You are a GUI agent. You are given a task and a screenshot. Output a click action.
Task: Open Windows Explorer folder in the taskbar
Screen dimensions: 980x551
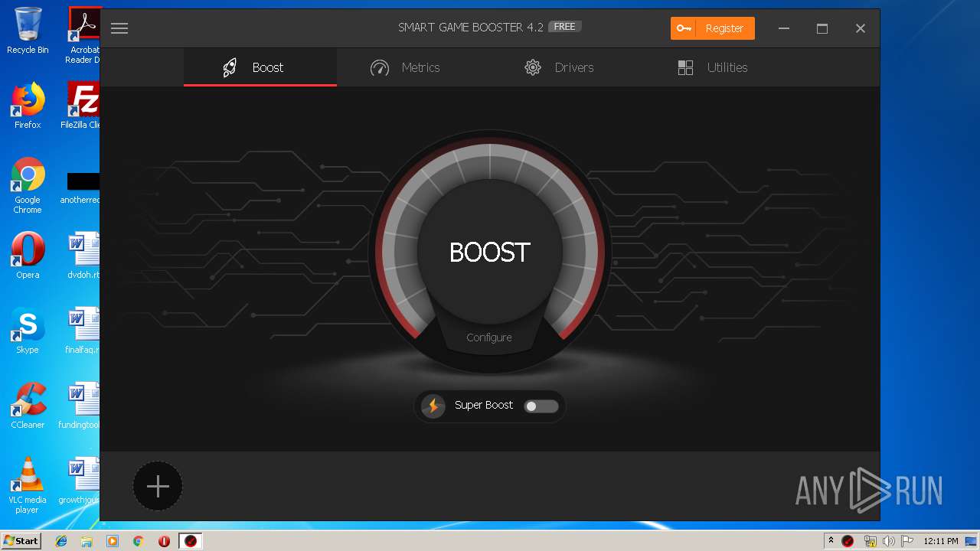(87, 541)
